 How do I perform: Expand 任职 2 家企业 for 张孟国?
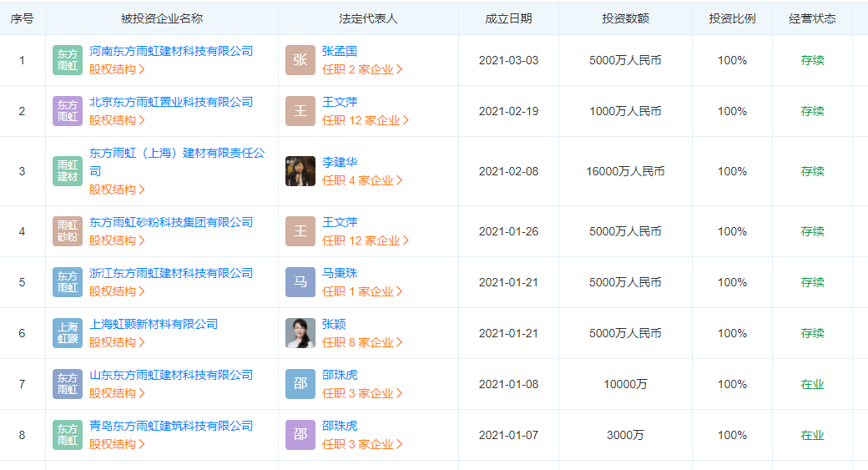(362, 69)
